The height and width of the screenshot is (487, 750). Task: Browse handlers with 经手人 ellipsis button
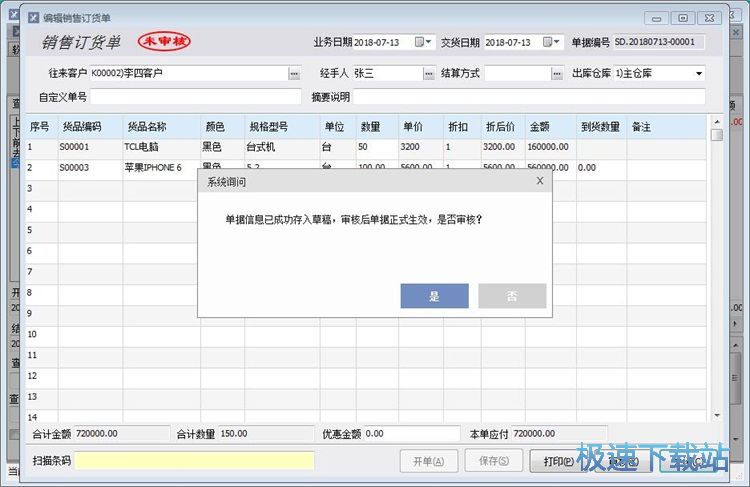429,74
